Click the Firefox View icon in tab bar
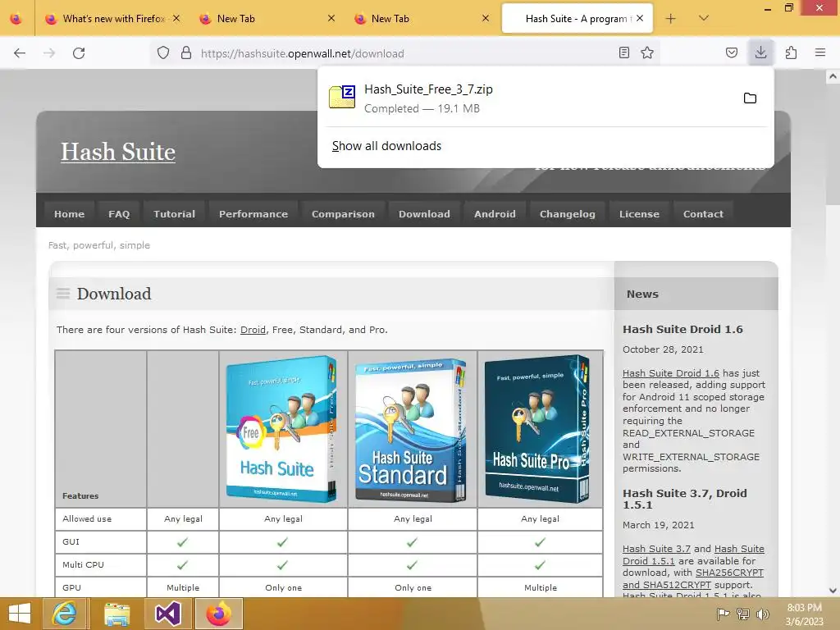Image resolution: width=840 pixels, height=630 pixels. [x=16, y=19]
